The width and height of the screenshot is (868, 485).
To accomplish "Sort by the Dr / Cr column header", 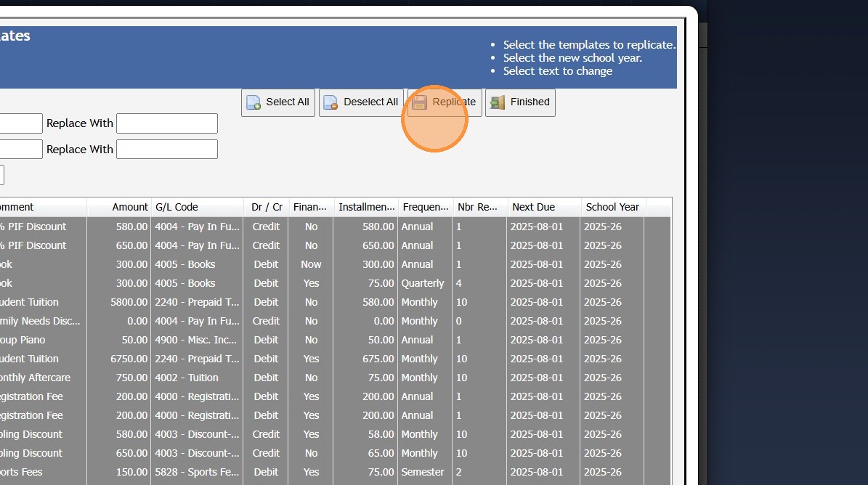I will tap(267, 207).
